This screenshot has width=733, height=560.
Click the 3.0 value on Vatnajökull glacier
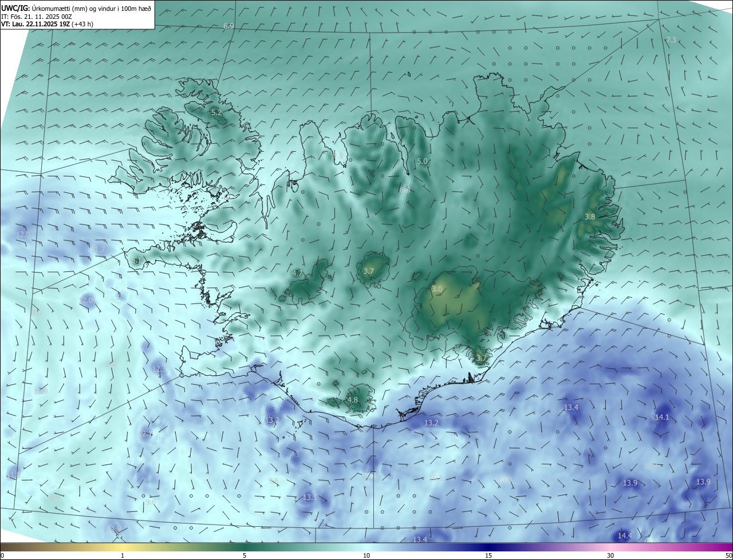point(437,289)
